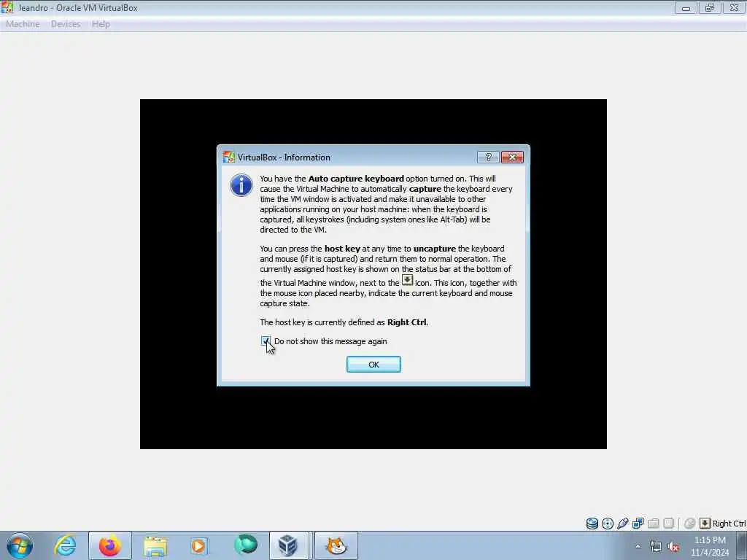Click the inline keyboard icon in message text
Screen dimensions: 747x560
click(x=407, y=280)
